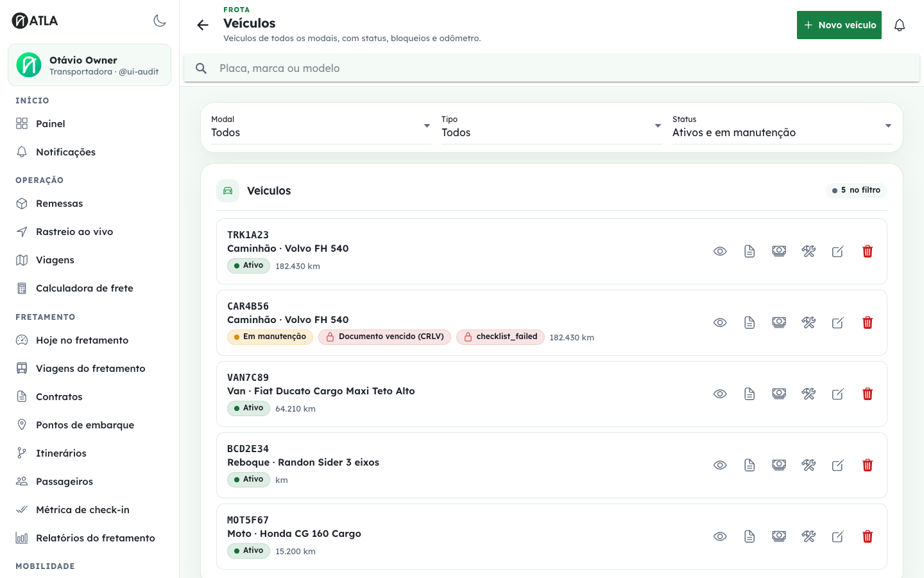Open Contratos in the sidebar
The width and height of the screenshot is (924, 578).
(89, 397)
